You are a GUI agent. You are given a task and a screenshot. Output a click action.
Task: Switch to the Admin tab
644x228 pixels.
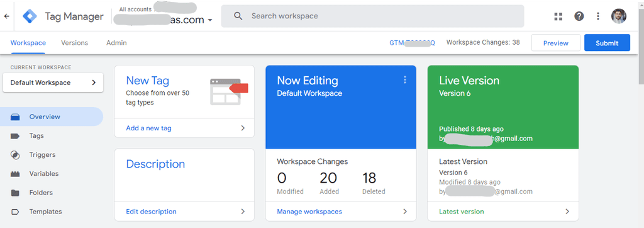[x=116, y=43]
